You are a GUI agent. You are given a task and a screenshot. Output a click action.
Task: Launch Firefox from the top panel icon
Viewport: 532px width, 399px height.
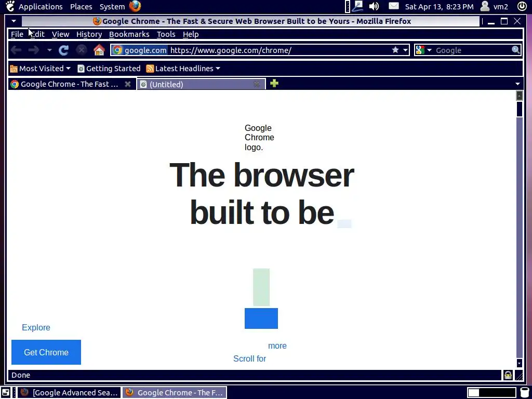pos(135,6)
